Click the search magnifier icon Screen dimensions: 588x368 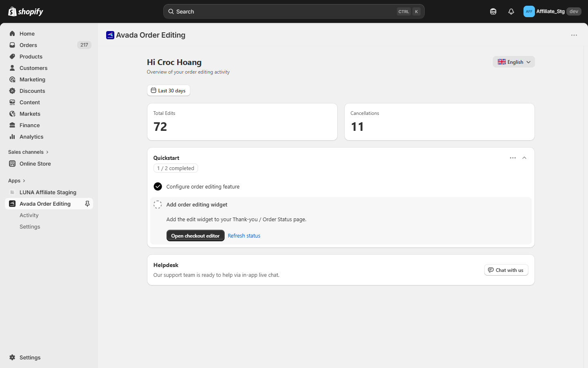pos(171,11)
